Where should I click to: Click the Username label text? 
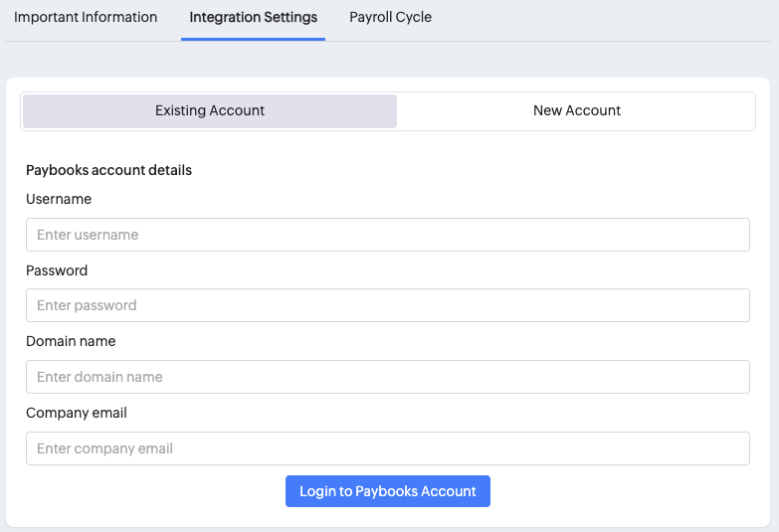pyautogui.click(x=59, y=199)
